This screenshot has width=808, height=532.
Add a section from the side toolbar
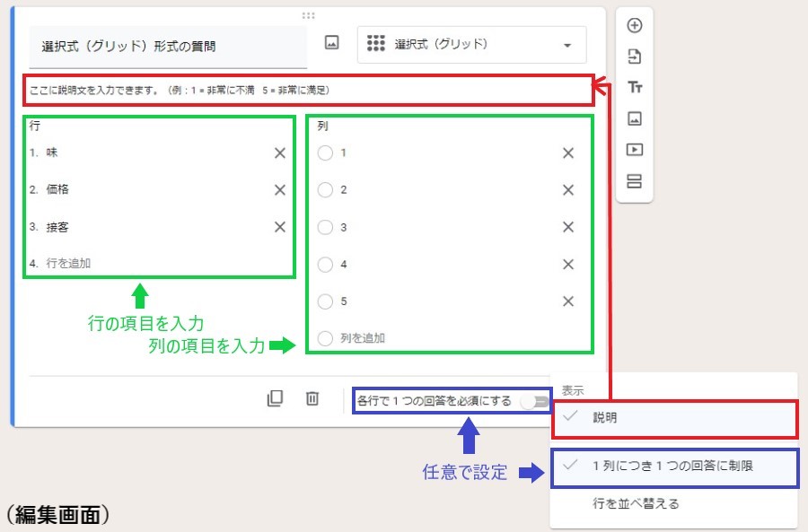pos(634,181)
